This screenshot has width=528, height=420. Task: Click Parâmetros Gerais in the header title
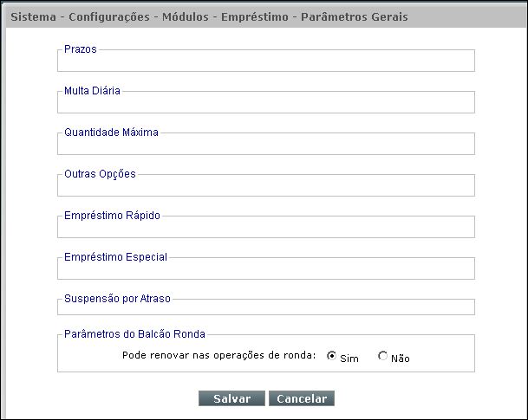(355, 16)
